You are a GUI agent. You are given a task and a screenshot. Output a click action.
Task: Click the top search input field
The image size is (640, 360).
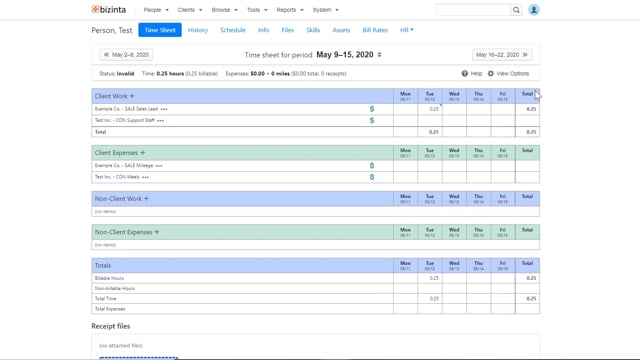473,10
